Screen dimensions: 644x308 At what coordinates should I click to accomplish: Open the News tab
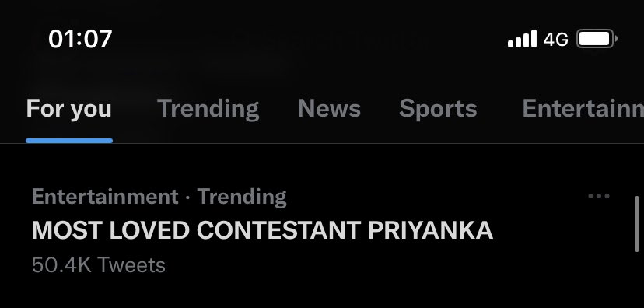329,109
